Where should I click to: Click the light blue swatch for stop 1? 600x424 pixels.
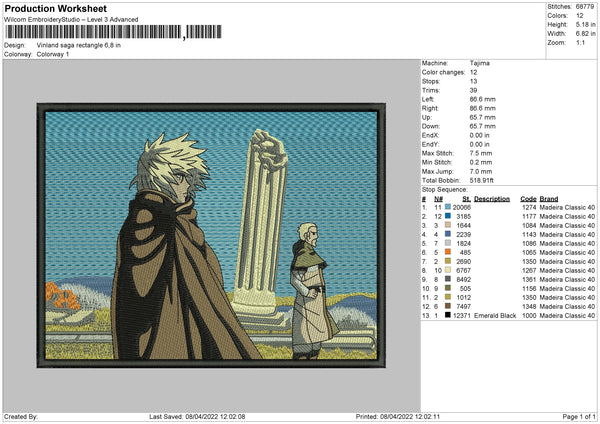click(448, 207)
